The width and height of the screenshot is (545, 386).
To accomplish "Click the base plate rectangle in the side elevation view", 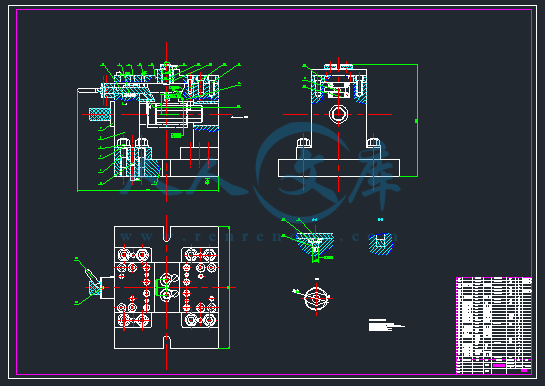I will click(x=339, y=168).
